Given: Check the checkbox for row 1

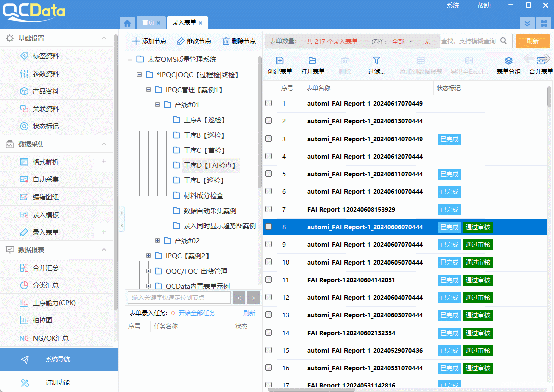Looking at the screenshot, I should point(269,103).
